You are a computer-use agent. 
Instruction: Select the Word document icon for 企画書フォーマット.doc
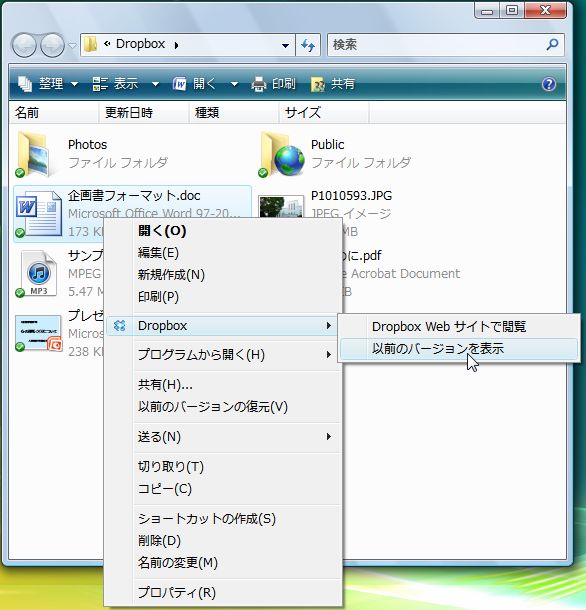[38, 213]
